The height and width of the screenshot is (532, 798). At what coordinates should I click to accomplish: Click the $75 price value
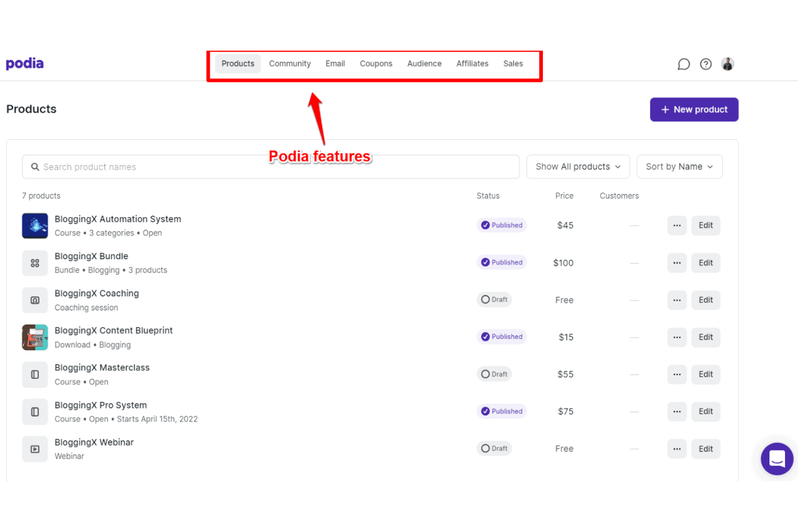[566, 411]
